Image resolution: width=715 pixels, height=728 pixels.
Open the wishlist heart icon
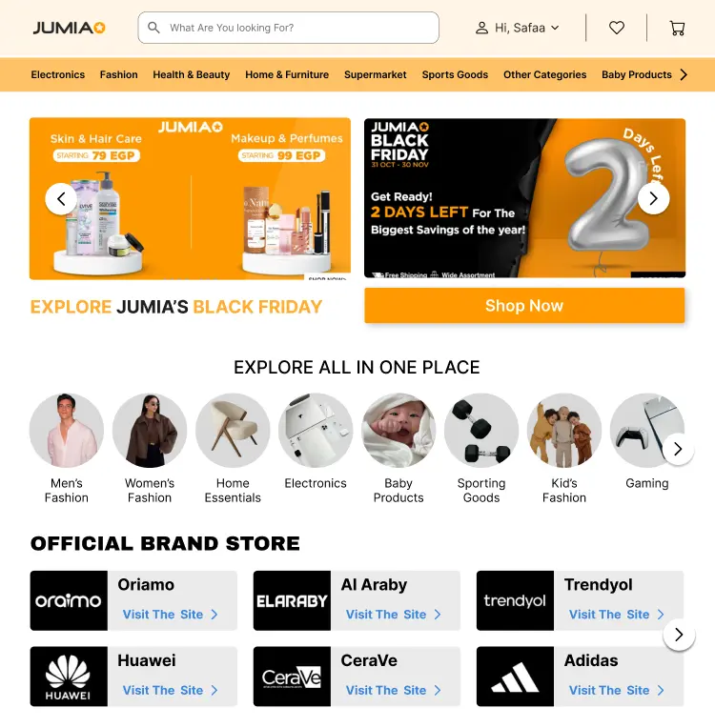(x=617, y=28)
